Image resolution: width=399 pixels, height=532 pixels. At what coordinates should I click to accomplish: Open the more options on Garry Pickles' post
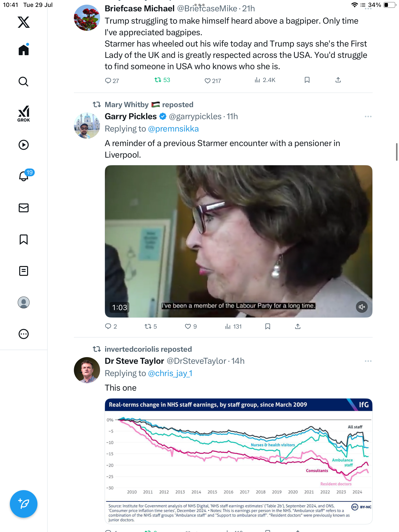pyautogui.click(x=368, y=116)
